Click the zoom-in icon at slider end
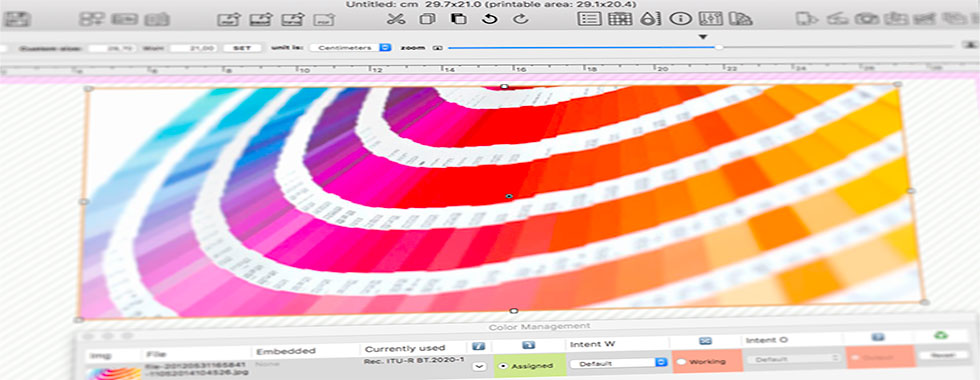The width and height of the screenshot is (980, 380). pos(970,45)
